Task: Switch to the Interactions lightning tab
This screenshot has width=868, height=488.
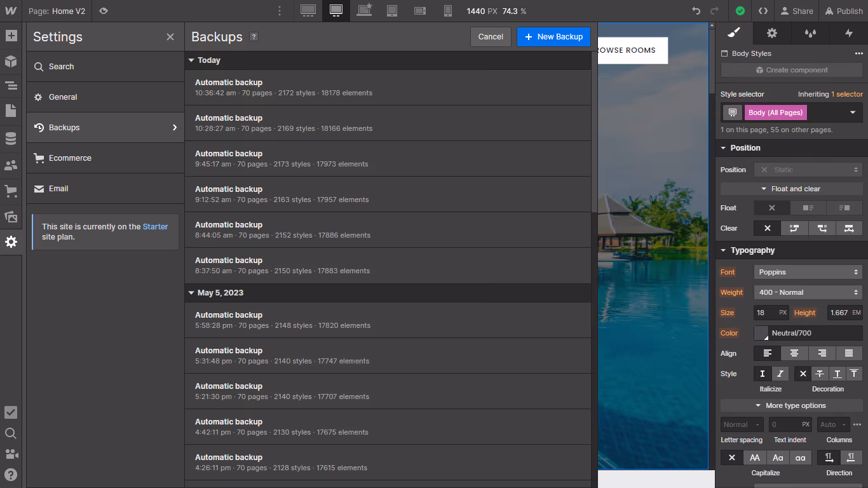Action: [848, 33]
